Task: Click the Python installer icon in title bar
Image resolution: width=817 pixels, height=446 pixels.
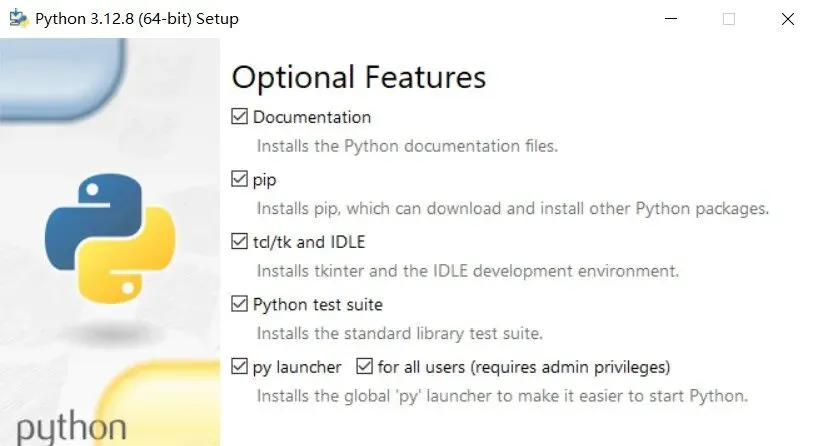Action: (x=17, y=19)
